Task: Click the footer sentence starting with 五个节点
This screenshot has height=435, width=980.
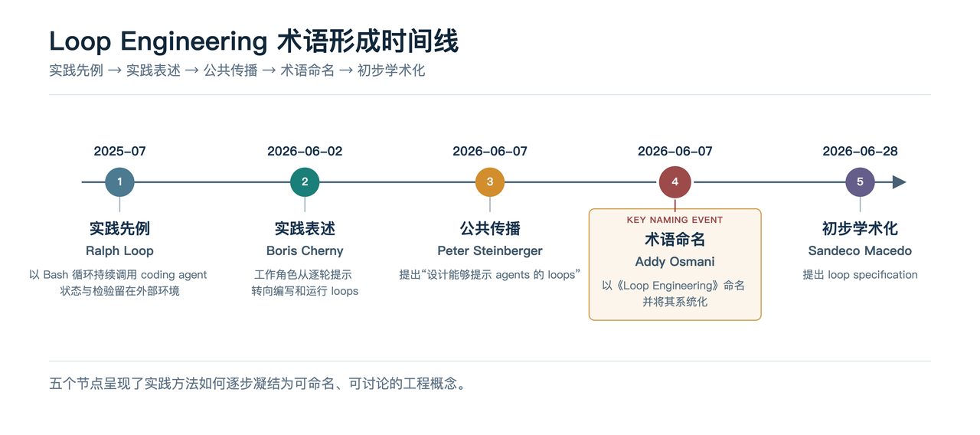Action: 257,384
